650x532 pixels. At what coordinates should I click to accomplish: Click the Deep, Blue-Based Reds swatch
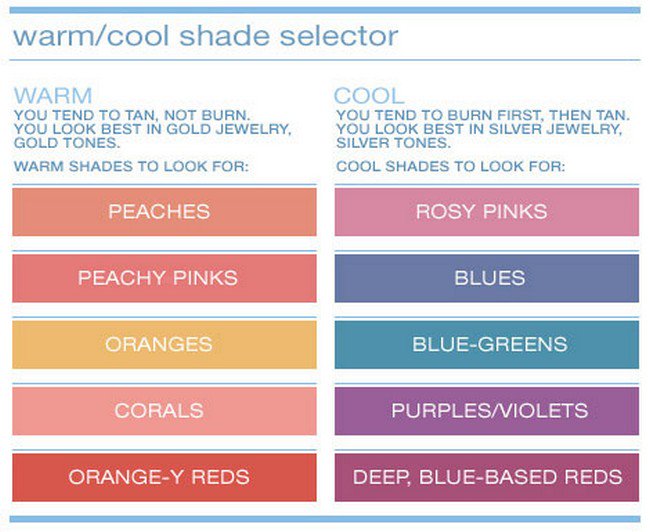[x=486, y=477]
